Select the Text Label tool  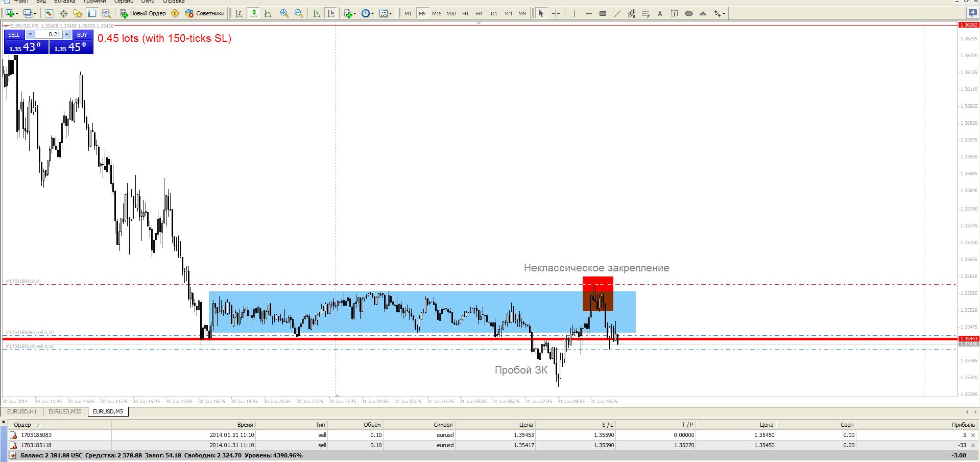tap(674, 14)
